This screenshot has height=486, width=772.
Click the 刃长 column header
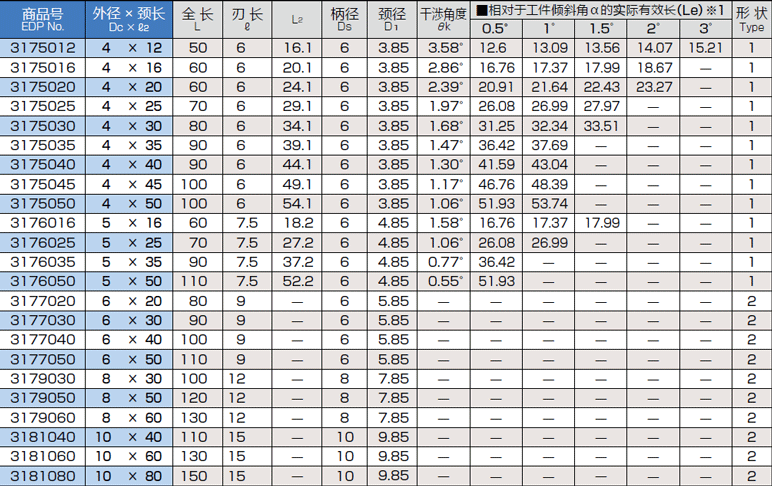[x=247, y=20]
